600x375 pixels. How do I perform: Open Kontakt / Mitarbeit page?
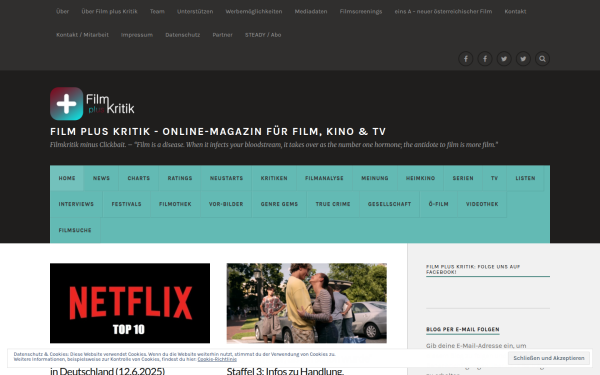coord(82,35)
